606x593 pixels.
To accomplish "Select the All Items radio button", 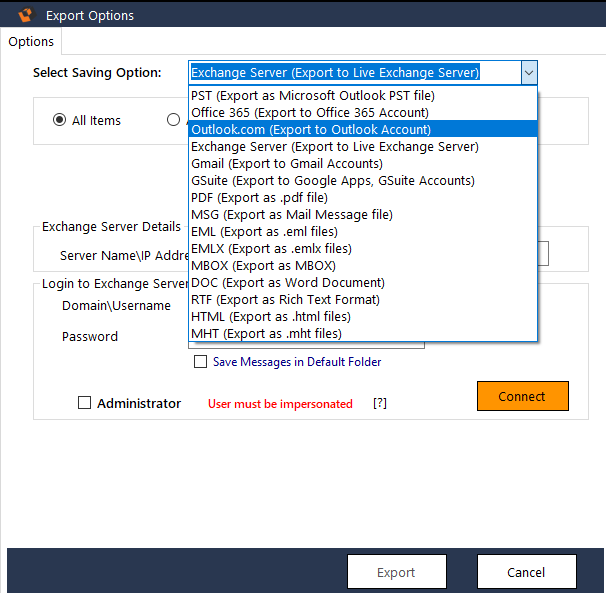I will tap(60, 120).
